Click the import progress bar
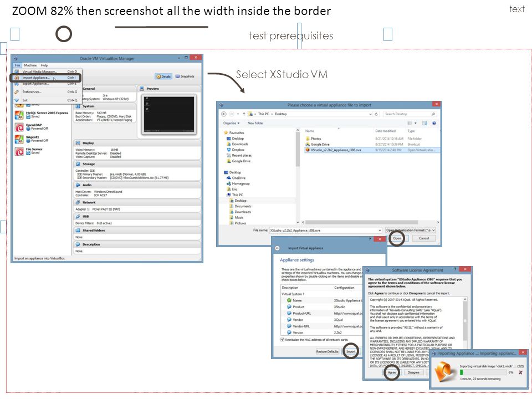This screenshot has height=399, width=532. pos(483,372)
